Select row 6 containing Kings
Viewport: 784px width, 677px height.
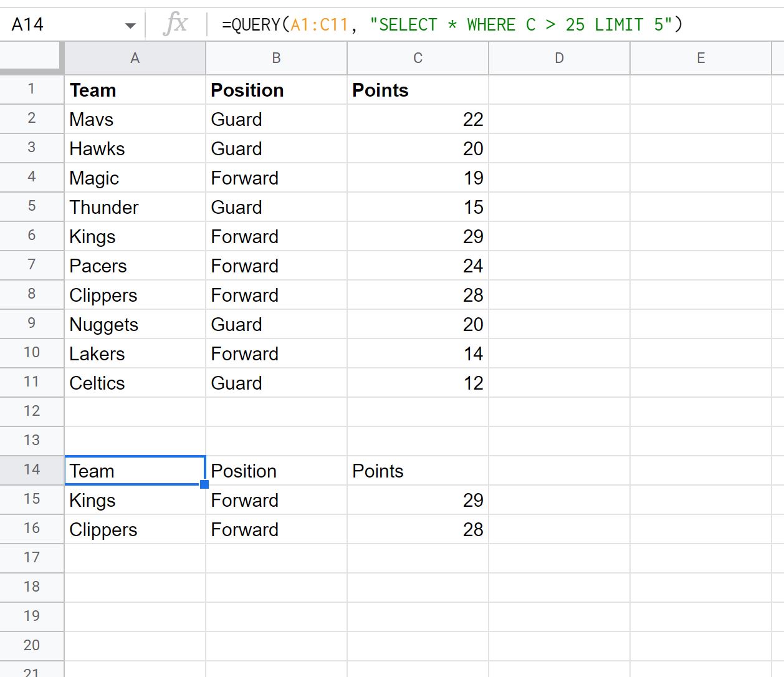point(31,236)
